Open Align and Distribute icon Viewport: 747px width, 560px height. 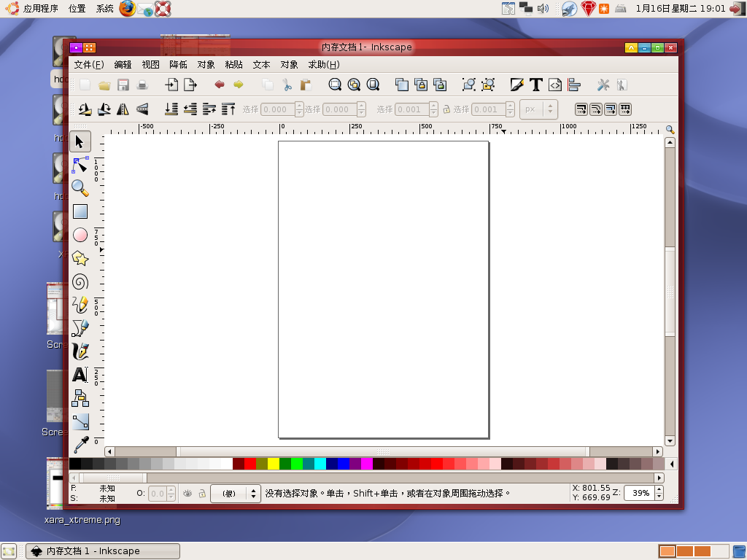coord(574,85)
